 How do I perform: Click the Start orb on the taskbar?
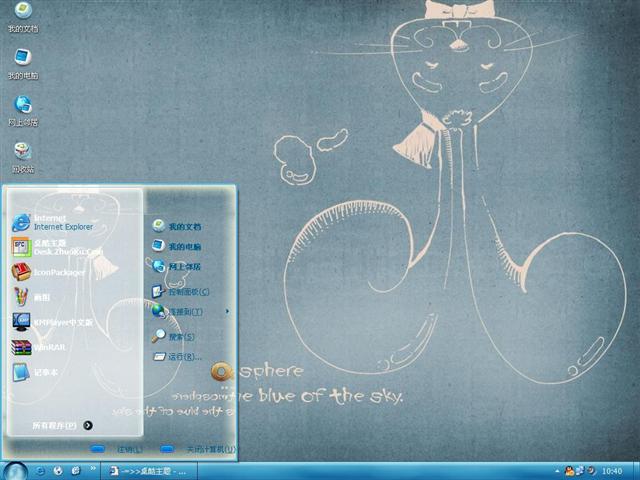tap(16, 471)
